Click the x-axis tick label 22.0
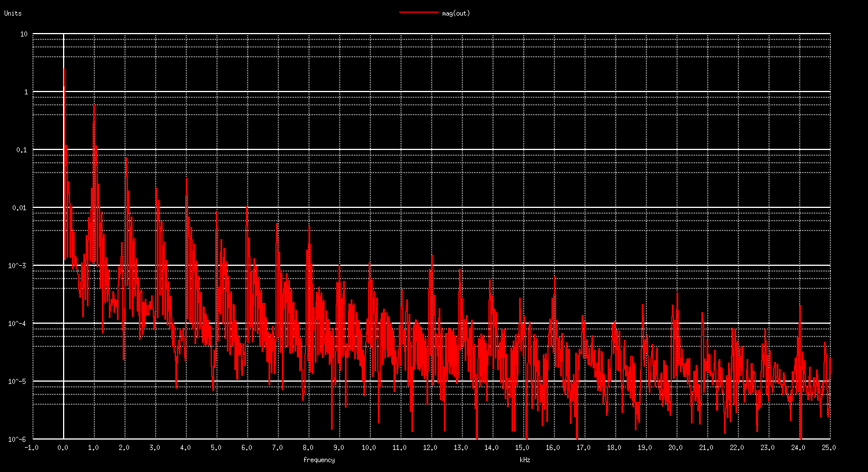 click(x=736, y=448)
